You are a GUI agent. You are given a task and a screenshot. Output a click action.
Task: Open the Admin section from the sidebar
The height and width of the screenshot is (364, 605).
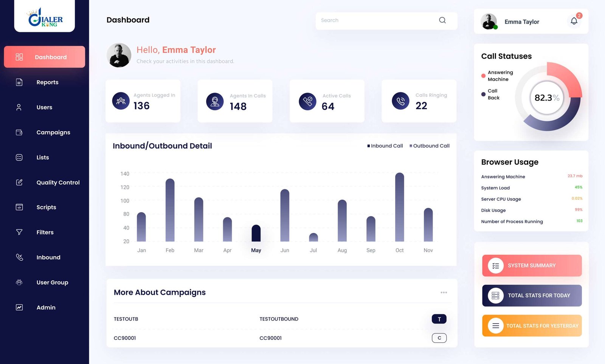pyautogui.click(x=19, y=307)
